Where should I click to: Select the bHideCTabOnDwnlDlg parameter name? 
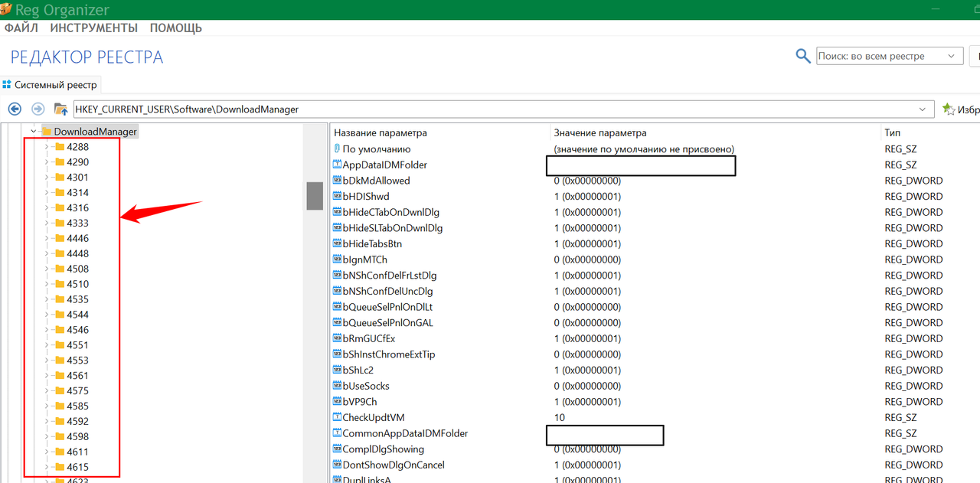tap(390, 212)
